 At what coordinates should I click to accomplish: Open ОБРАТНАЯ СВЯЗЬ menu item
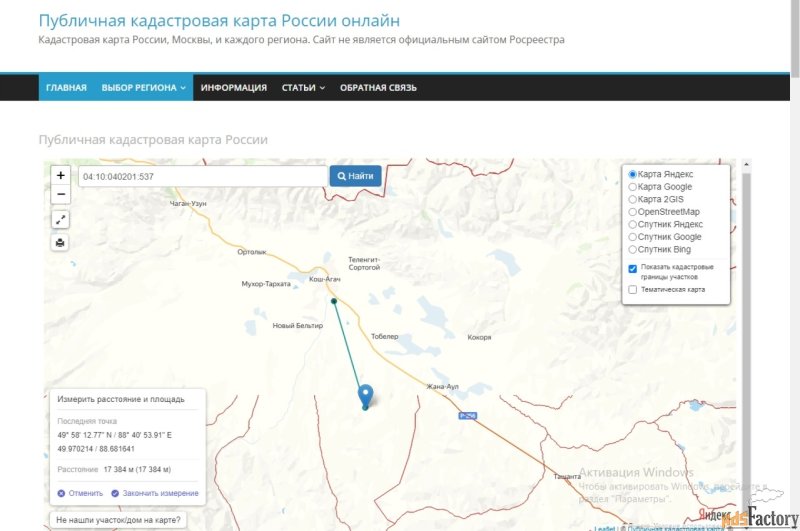378,88
